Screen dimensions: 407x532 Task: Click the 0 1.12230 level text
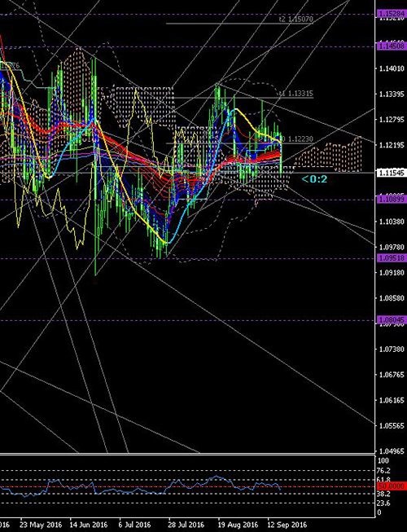(x=297, y=139)
